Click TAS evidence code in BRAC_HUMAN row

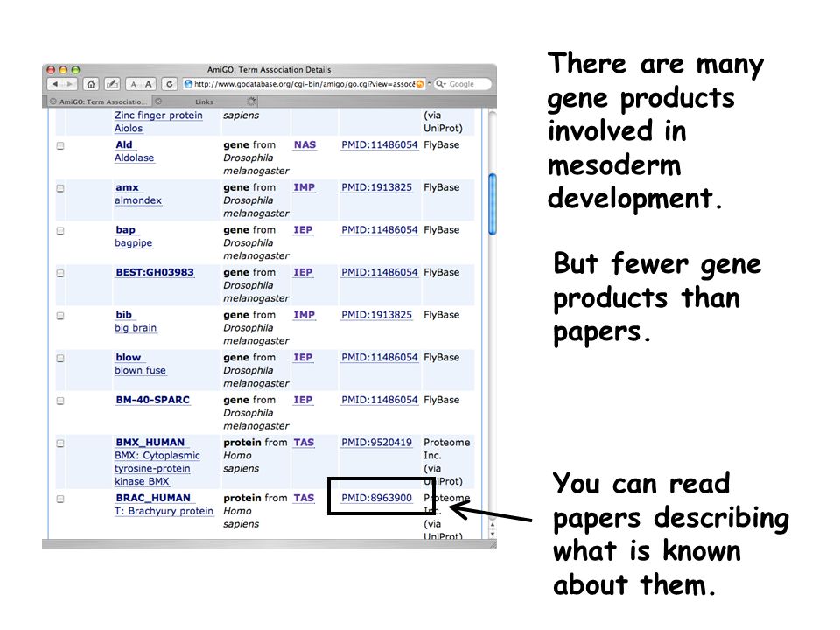[304, 498]
